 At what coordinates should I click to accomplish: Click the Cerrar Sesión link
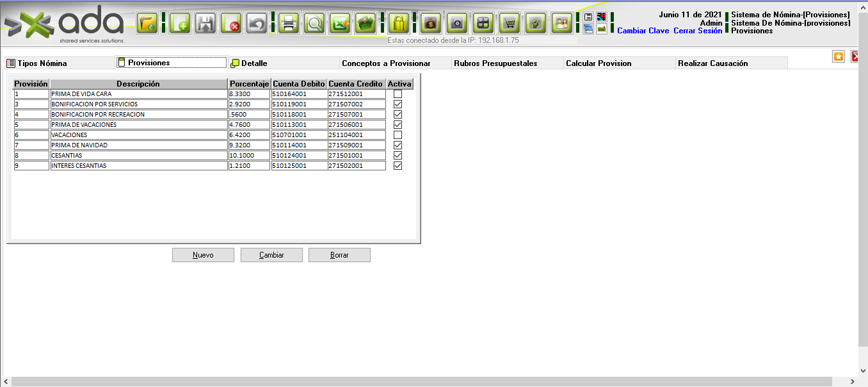698,31
